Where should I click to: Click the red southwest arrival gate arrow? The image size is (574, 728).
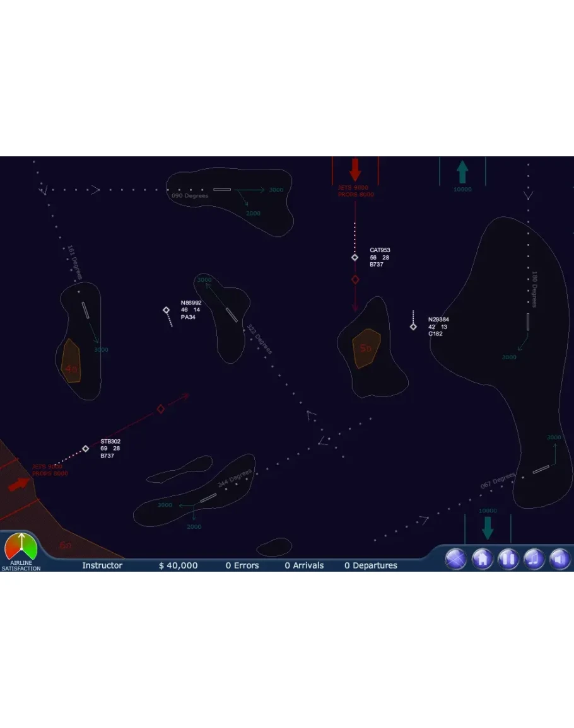[19, 484]
